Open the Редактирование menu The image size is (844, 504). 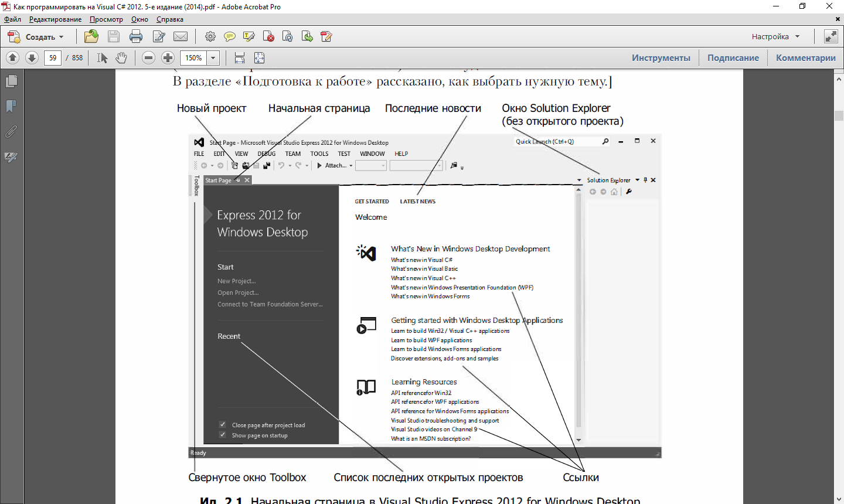tap(56, 19)
